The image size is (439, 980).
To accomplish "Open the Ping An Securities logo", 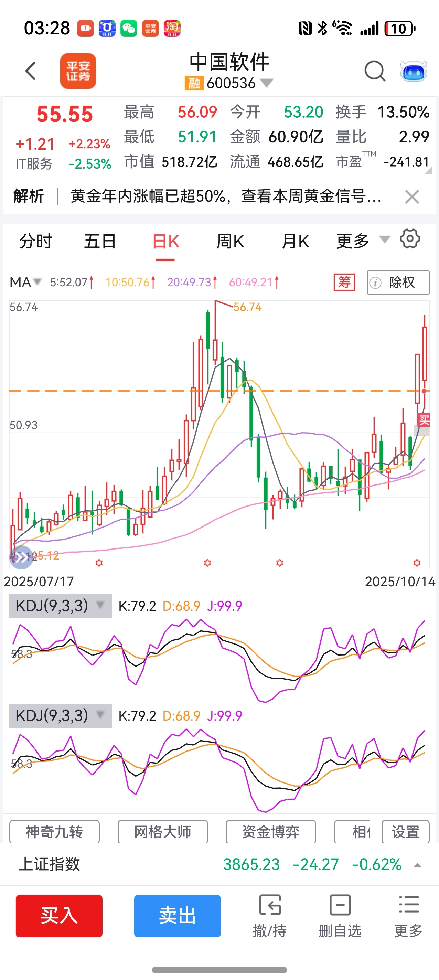I will (78, 71).
